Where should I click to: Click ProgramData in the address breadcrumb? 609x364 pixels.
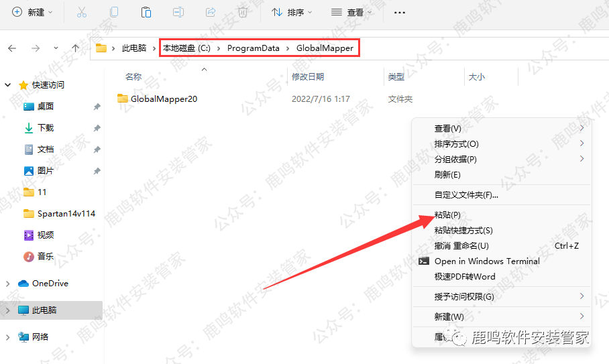[x=254, y=48]
